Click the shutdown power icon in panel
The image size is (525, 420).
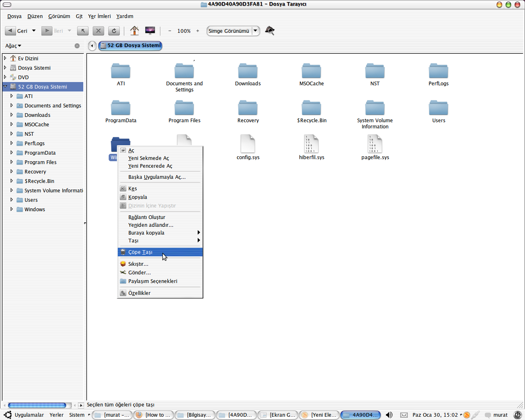point(518,415)
